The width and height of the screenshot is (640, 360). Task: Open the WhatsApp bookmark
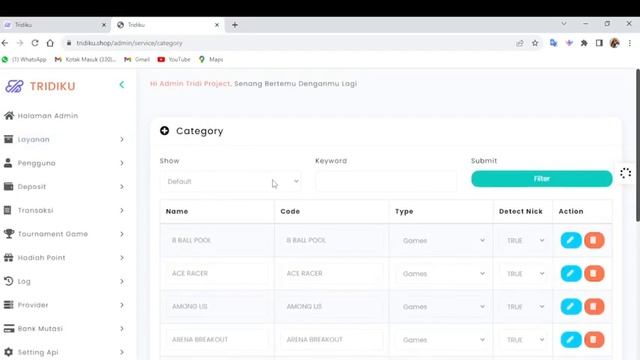(x=24, y=60)
